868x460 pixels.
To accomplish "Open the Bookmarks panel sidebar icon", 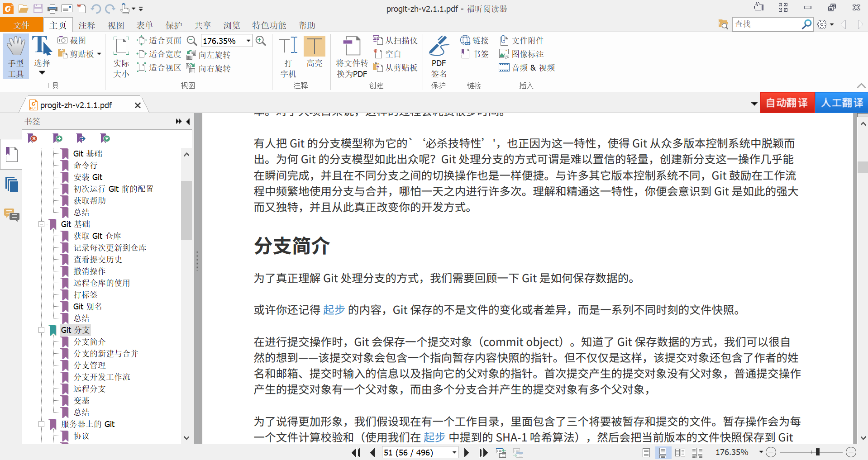I will (11, 155).
